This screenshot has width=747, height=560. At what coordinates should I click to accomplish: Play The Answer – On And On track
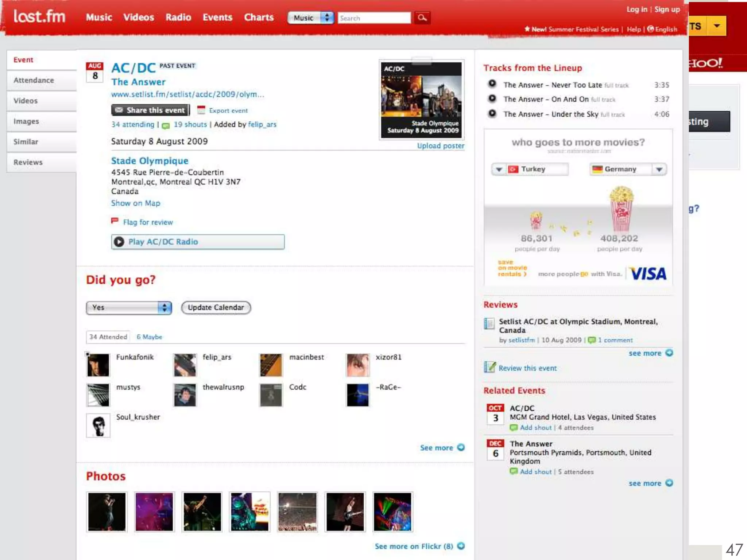point(492,98)
